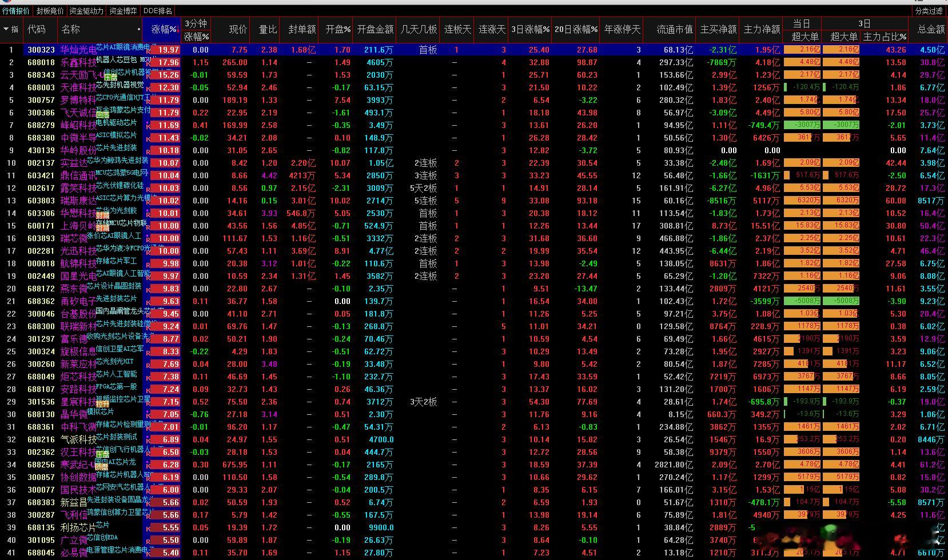Sort by 现价 column header
Viewport: 948px width, 560px height.
[238, 29]
